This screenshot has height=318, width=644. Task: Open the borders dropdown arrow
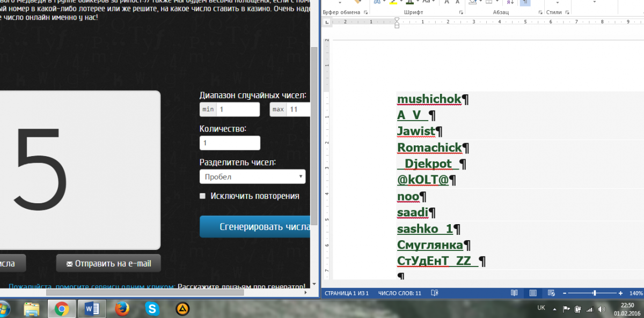[x=497, y=2]
